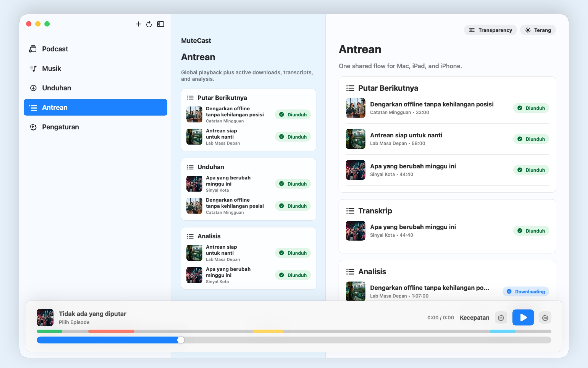Click the 0:00 / 0:00 time readout
The image size is (588, 368).
tap(441, 318)
